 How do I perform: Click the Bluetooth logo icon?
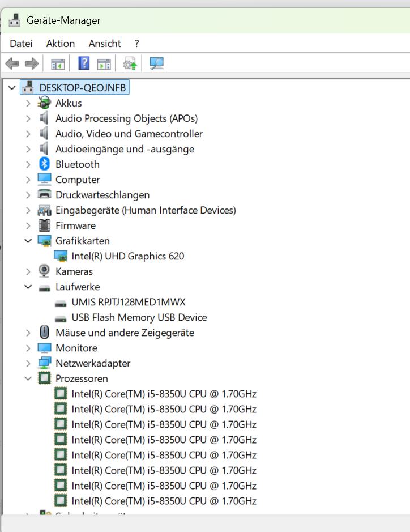pyautogui.click(x=44, y=164)
